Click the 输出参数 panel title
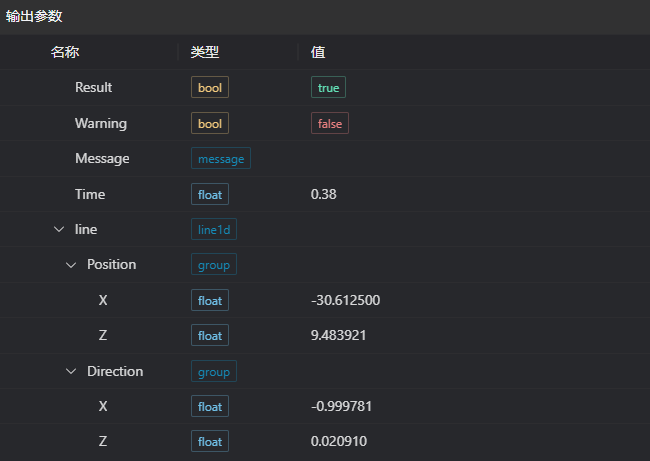The width and height of the screenshot is (650, 461). (x=35, y=16)
